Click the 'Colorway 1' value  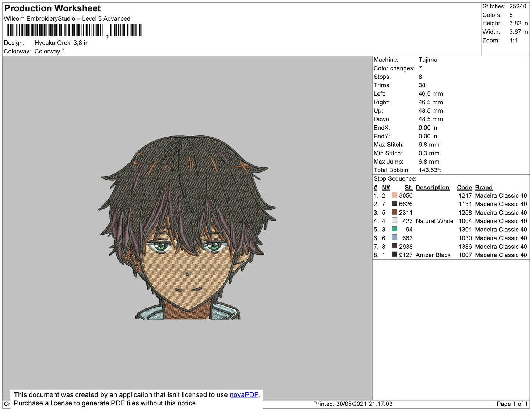[50, 51]
